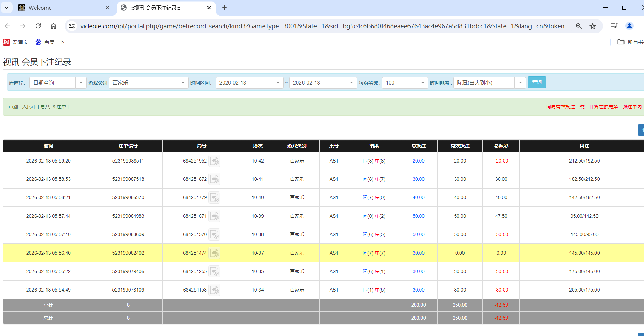
Task: Open the 每页笔数 dropdown showing 100
Action: pos(422,82)
